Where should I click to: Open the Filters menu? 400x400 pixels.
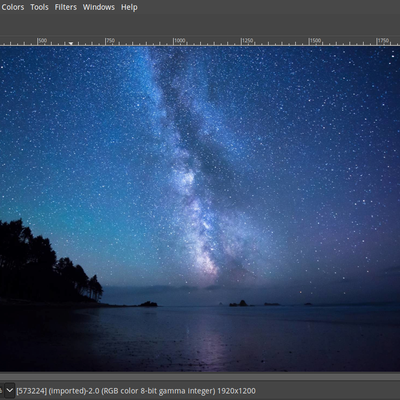coord(66,7)
